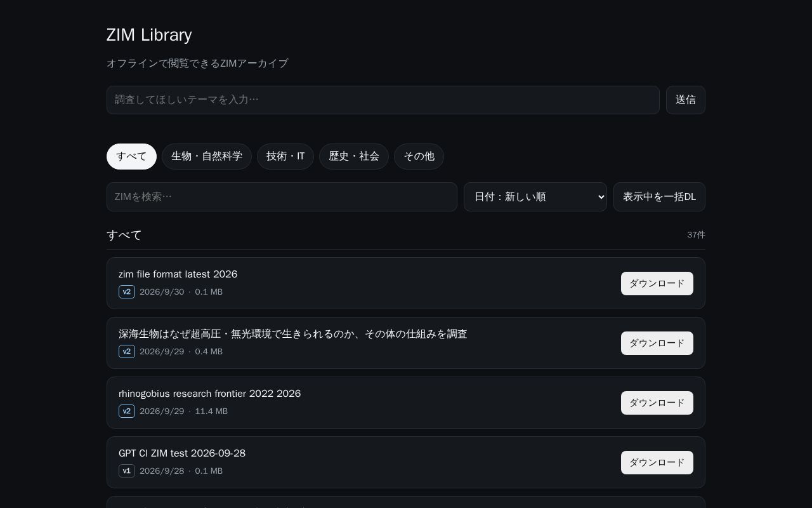Download the 深海生物 archive
The height and width of the screenshot is (508, 812).
pos(657,343)
